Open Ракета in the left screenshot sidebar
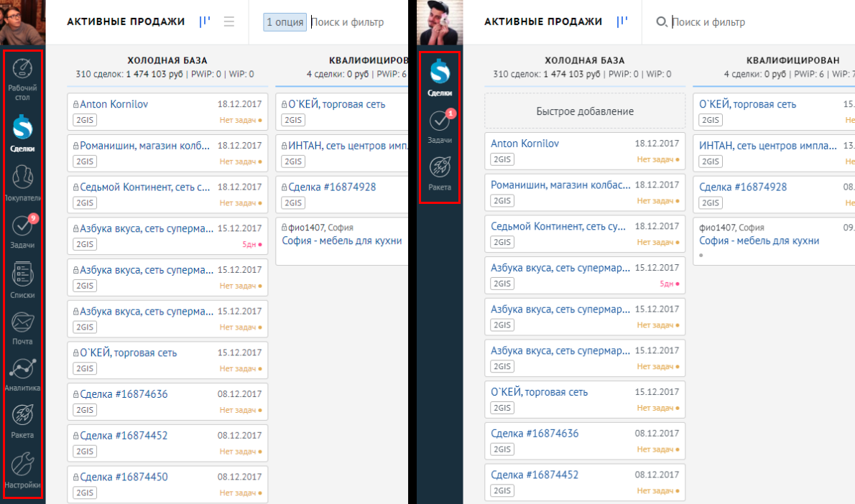Viewport: 855px width, 504px height. (x=22, y=421)
